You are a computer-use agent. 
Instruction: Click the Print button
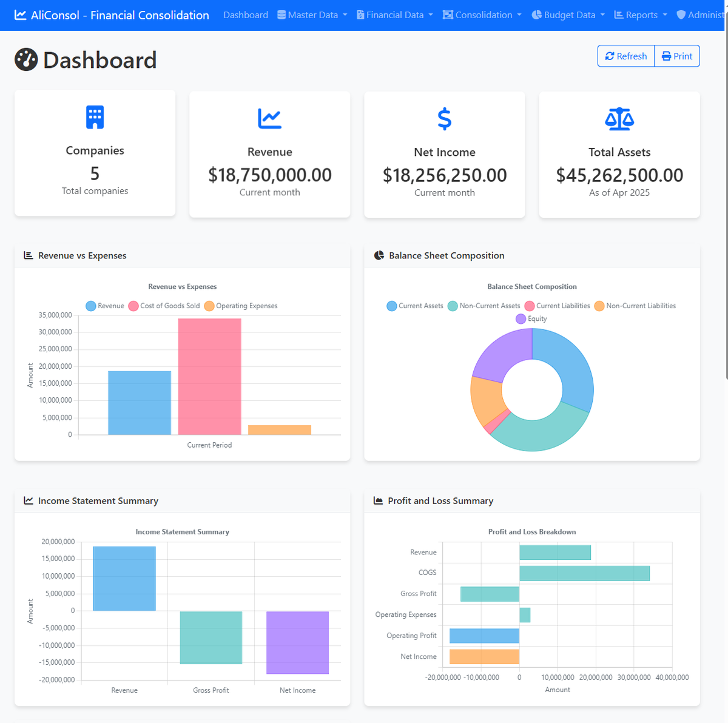pos(677,56)
